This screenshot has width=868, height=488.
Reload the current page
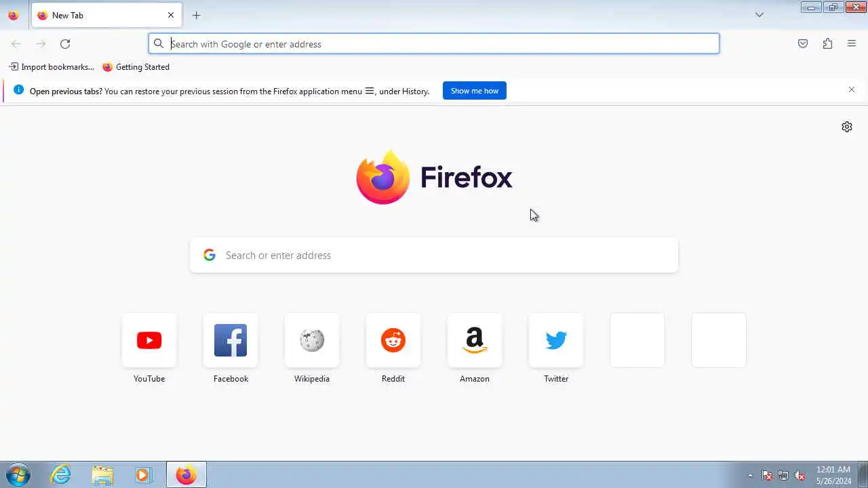[x=65, y=44]
